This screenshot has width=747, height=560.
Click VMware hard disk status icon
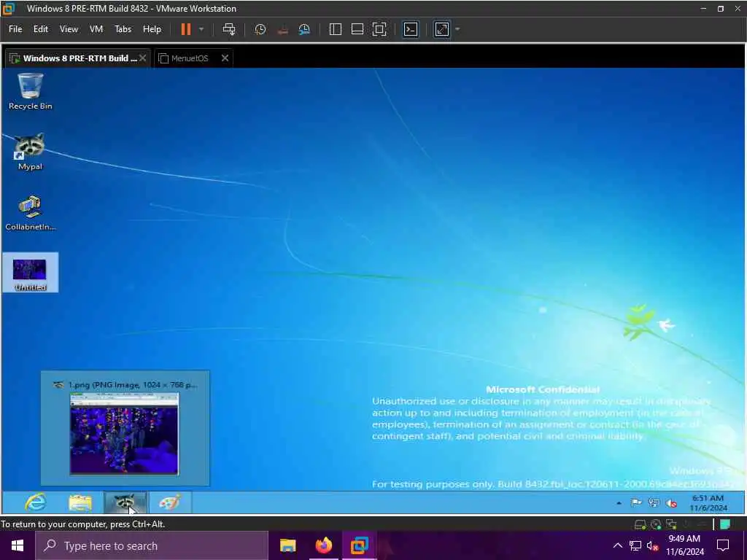click(640, 524)
